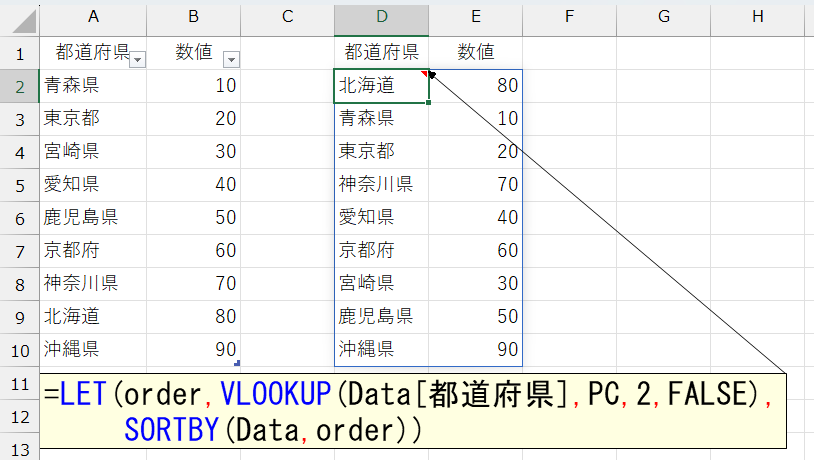This screenshot has width=814, height=460.
Task: Open the 都道府県 filter dropdown in A1
Action: click(x=138, y=60)
